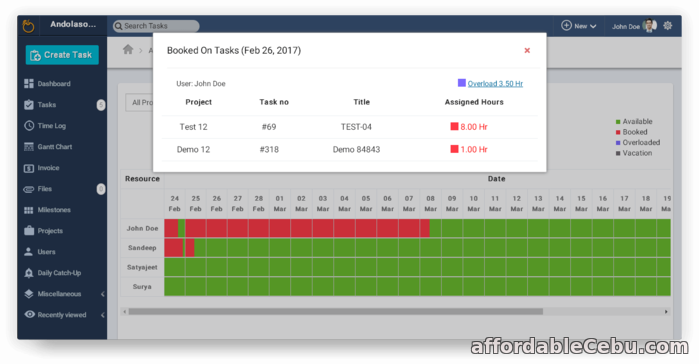This screenshot has width=699, height=364.
Task: Click the TEST-04 title cell
Action: [356, 127]
